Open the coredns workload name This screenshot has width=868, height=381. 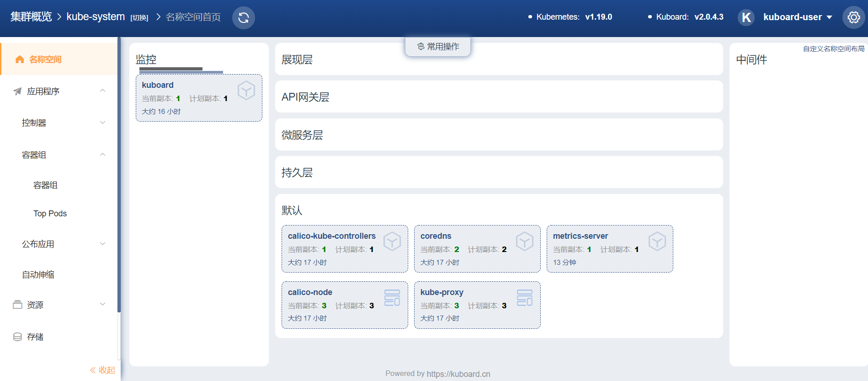[x=436, y=236]
